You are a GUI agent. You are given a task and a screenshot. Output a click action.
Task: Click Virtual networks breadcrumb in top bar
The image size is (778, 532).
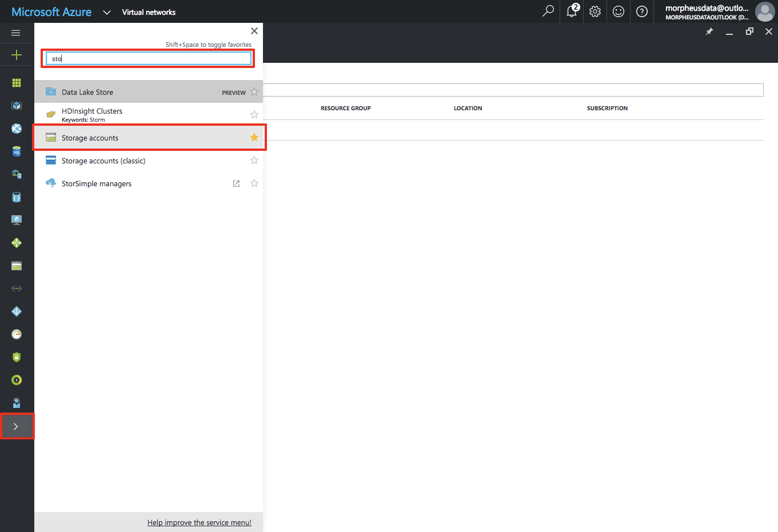point(149,12)
